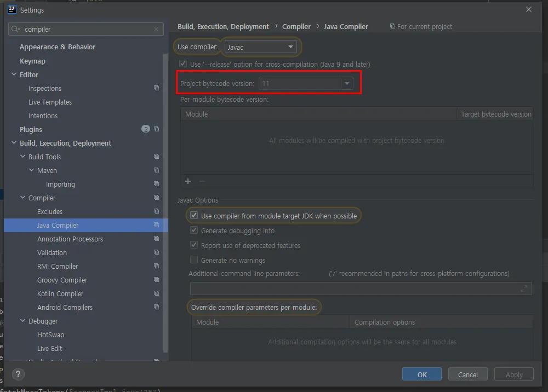Collapse the Editor tree node
This screenshot has height=392, width=548.
14,74
